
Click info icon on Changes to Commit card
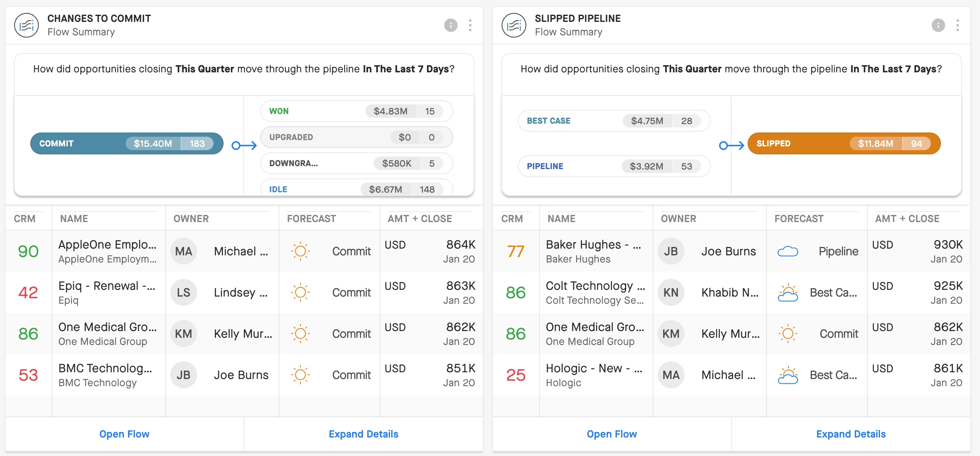[x=450, y=25]
